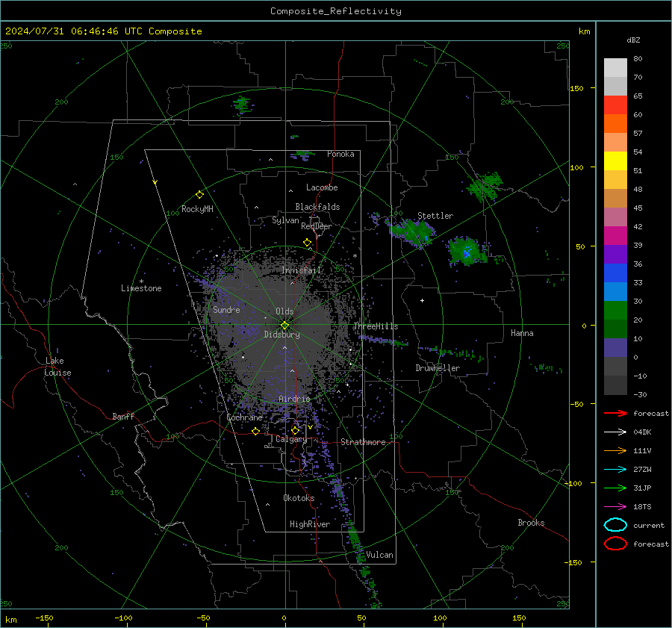Click the red forecast ellipse icon
Screen dimensions: 672x628
coord(615,544)
